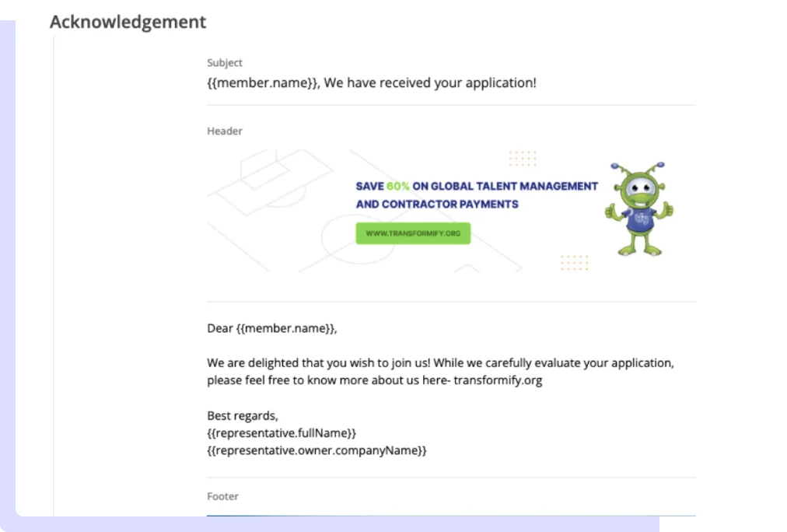Click the Acknowledgement page title
Viewport: 787px width, 532px height.
[128, 22]
